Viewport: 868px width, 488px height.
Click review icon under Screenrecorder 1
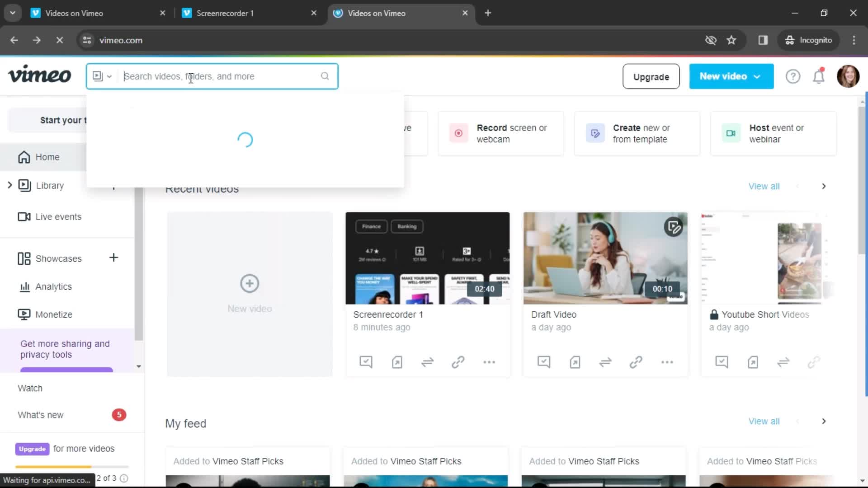tap(366, 362)
